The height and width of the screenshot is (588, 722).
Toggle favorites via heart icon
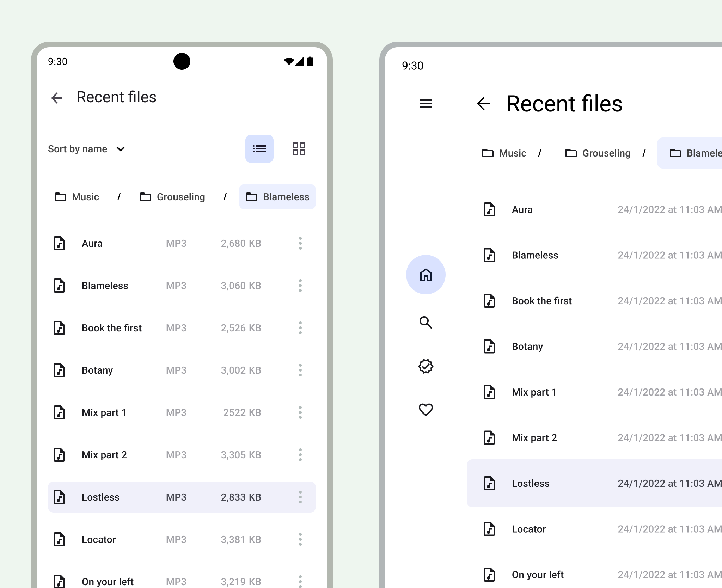[426, 410]
